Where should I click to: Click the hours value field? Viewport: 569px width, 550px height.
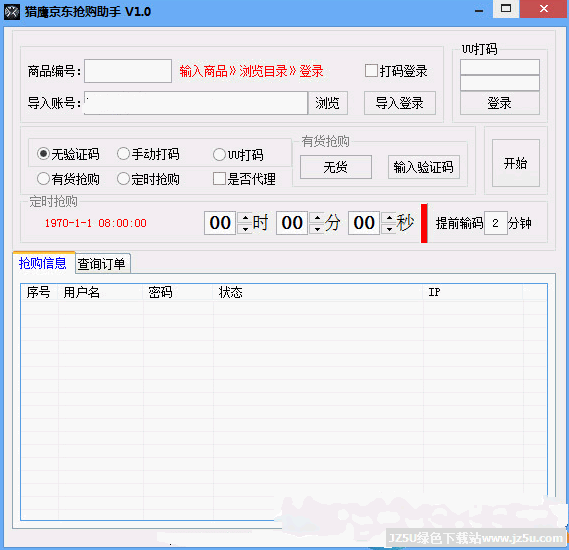pos(220,223)
